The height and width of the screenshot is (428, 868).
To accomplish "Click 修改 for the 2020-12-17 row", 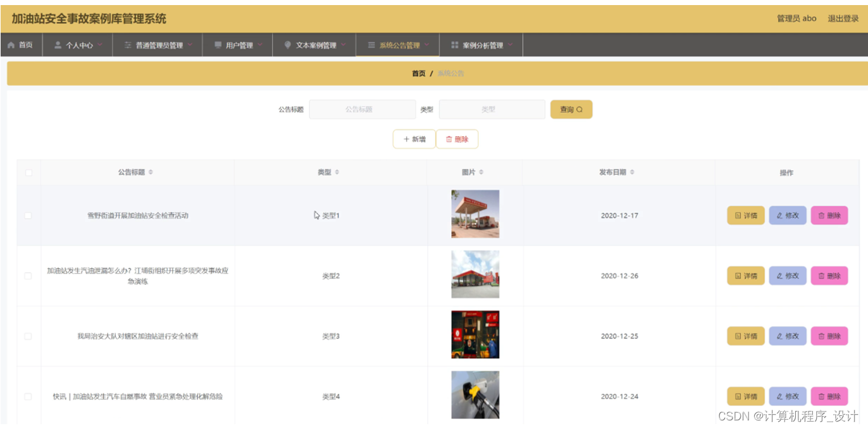I will 788,216.
